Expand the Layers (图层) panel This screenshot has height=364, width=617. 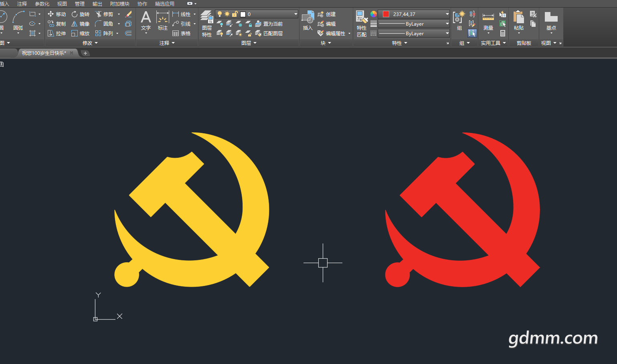249,43
